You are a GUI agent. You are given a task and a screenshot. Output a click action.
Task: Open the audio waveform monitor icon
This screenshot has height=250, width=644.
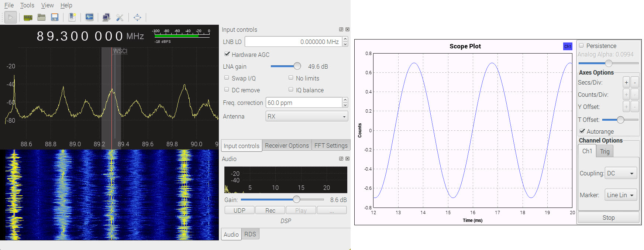click(x=89, y=17)
